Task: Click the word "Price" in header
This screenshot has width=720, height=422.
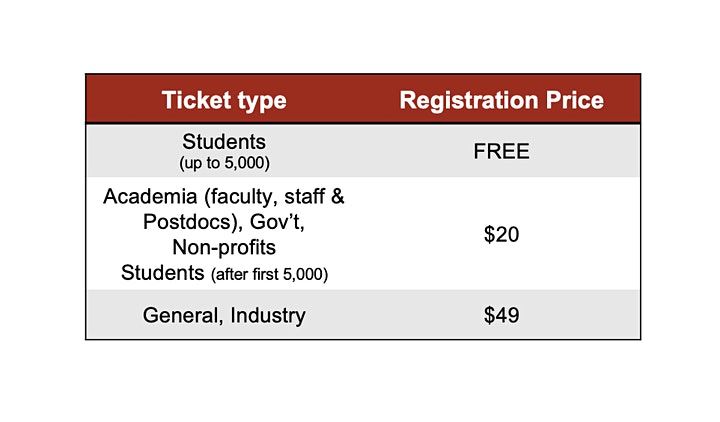Action: 575,100
